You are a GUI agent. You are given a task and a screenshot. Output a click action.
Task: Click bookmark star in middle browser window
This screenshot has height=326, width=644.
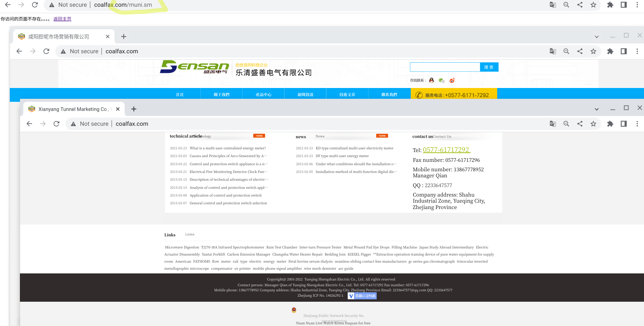[x=593, y=51]
